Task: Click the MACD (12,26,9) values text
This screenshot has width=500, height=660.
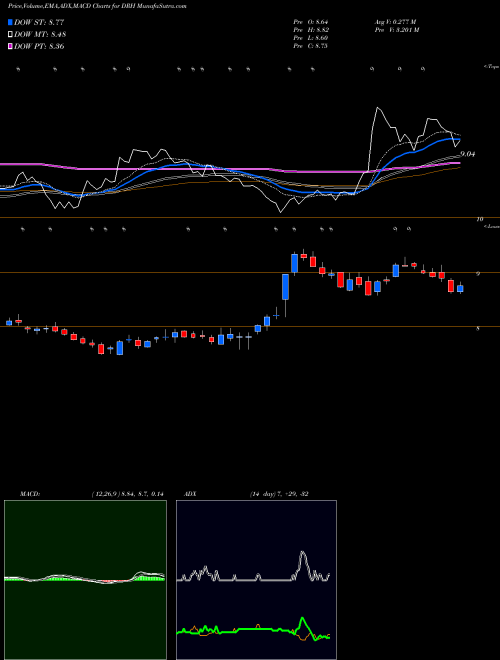Action: 127,494
